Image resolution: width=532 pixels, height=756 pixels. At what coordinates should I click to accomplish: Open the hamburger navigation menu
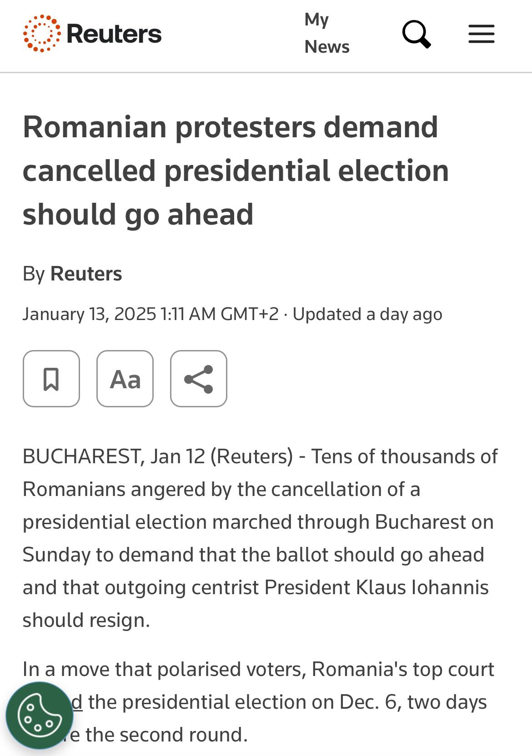pyautogui.click(x=481, y=34)
